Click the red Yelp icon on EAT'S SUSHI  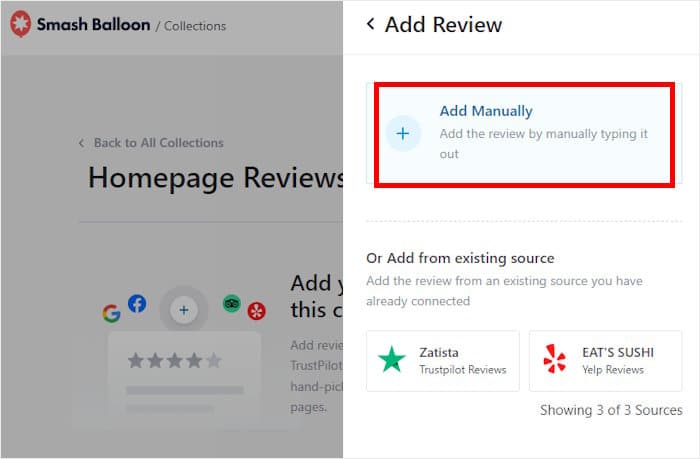coord(554,360)
